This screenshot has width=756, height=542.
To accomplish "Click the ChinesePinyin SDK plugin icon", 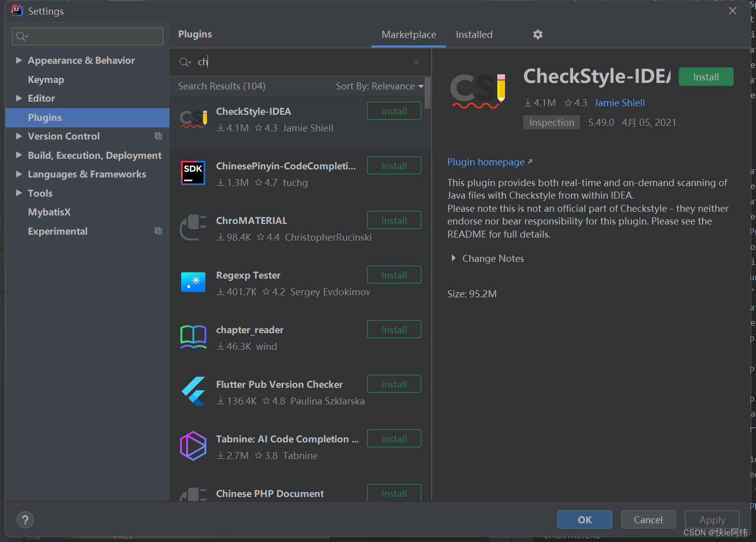I will coord(193,173).
